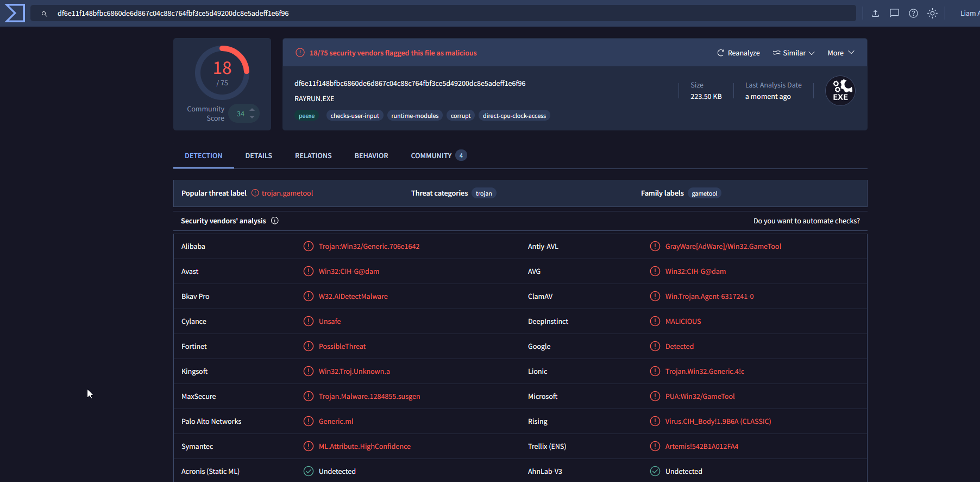The height and width of the screenshot is (482, 980).
Task: Select the file hash text in summary
Action: 410,83
